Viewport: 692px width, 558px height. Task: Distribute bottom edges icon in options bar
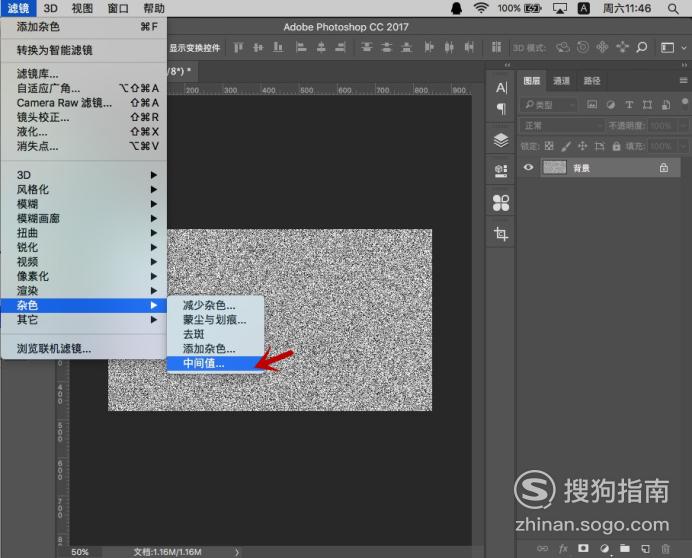[x=406, y=47]
